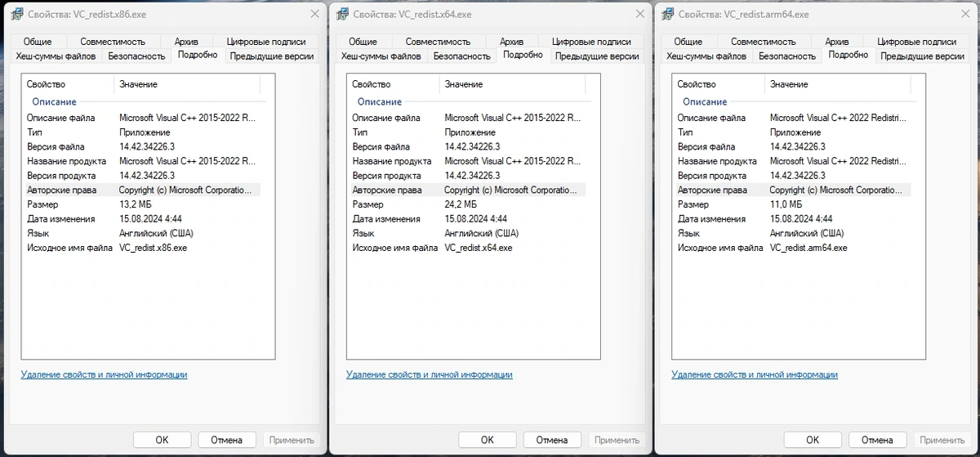Click OK in the VC_redist.x64.exe window

(x=488, y=439)
